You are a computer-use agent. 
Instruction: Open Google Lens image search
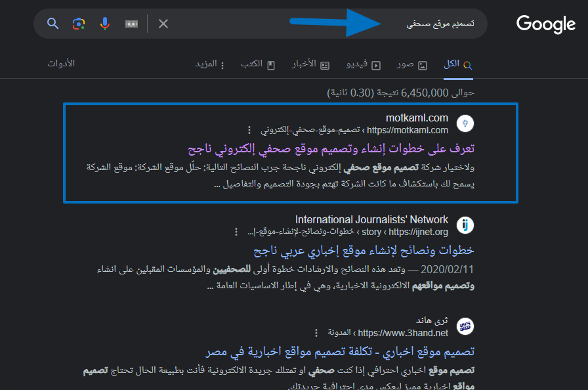pos(79,24)
